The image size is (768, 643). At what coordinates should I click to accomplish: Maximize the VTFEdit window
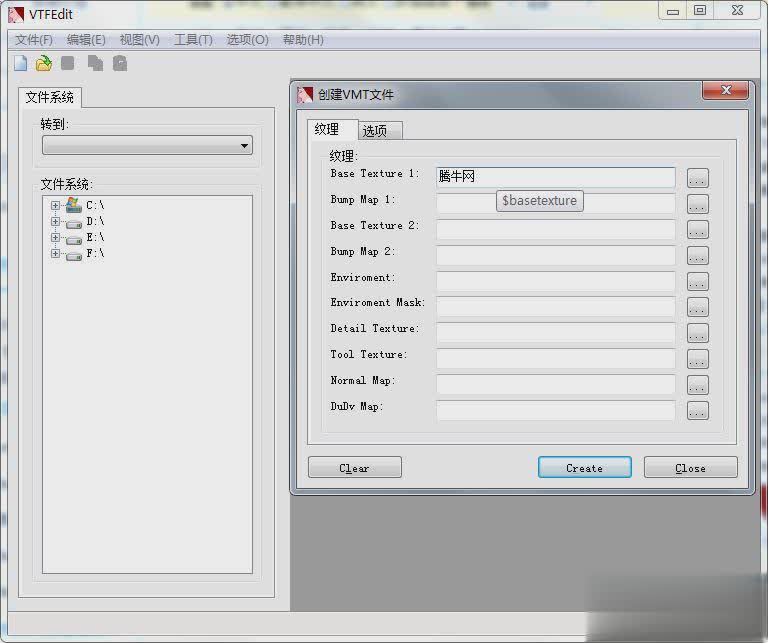pyautogui.click(x=700, y=10)
